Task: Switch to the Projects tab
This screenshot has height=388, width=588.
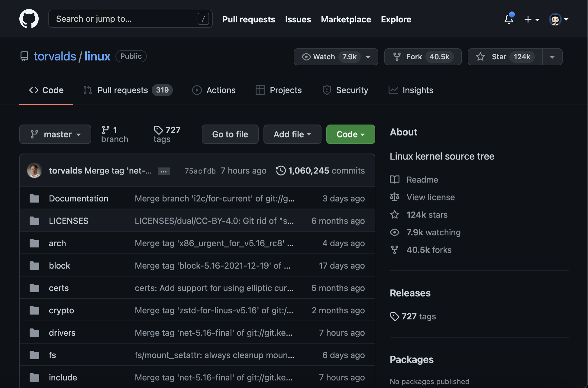Action: (279, 90)
